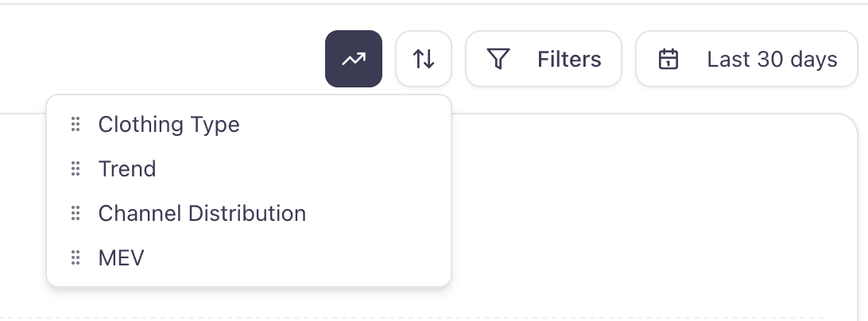Click the Last 30 days text
The width and height of the screenshot is (868, 321).
point(772,59)
